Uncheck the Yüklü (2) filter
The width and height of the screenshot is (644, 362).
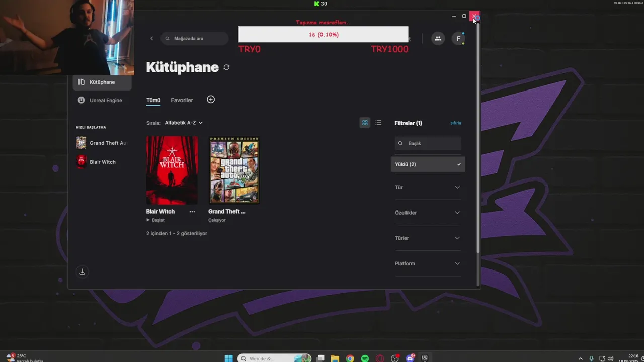coord(428,164)
